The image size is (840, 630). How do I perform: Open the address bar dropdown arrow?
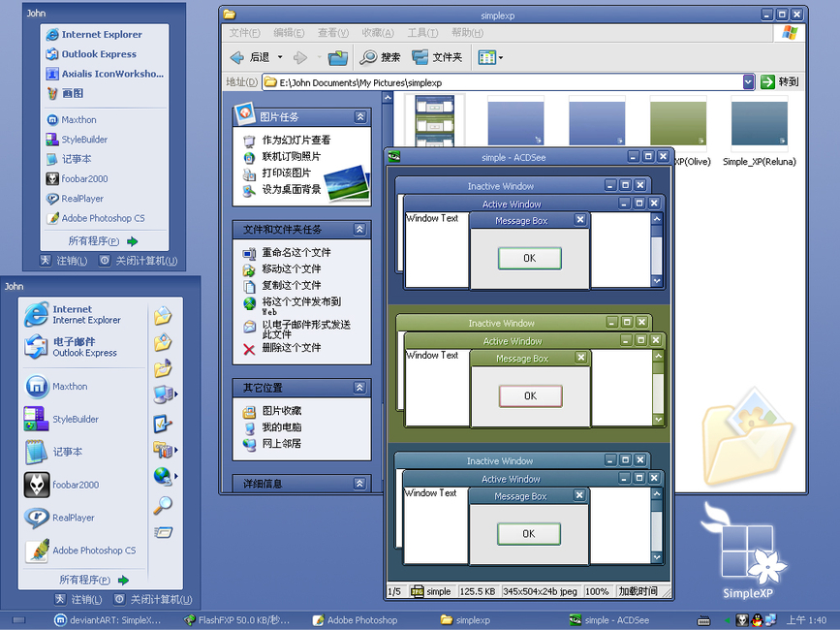(748, 82)
